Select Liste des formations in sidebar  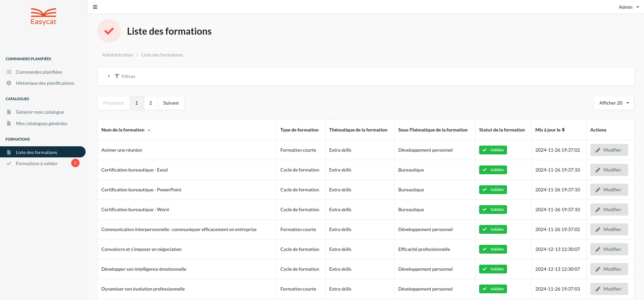[43, 152]
